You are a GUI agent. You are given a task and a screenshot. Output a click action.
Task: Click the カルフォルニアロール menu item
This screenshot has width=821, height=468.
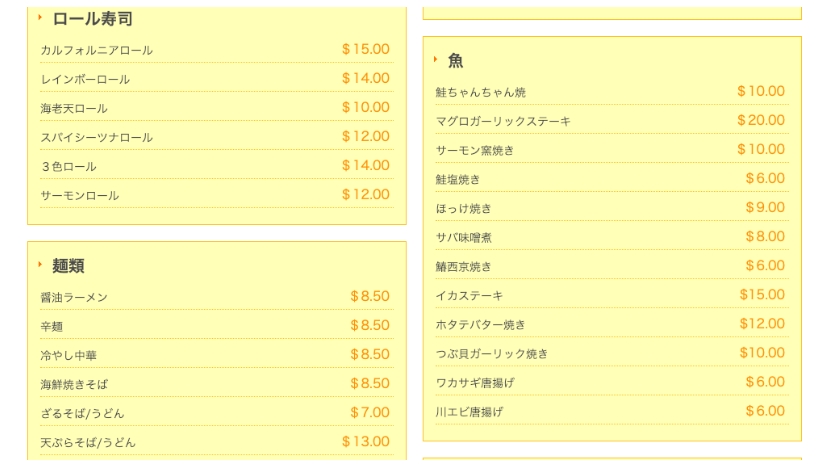(97, 50)
